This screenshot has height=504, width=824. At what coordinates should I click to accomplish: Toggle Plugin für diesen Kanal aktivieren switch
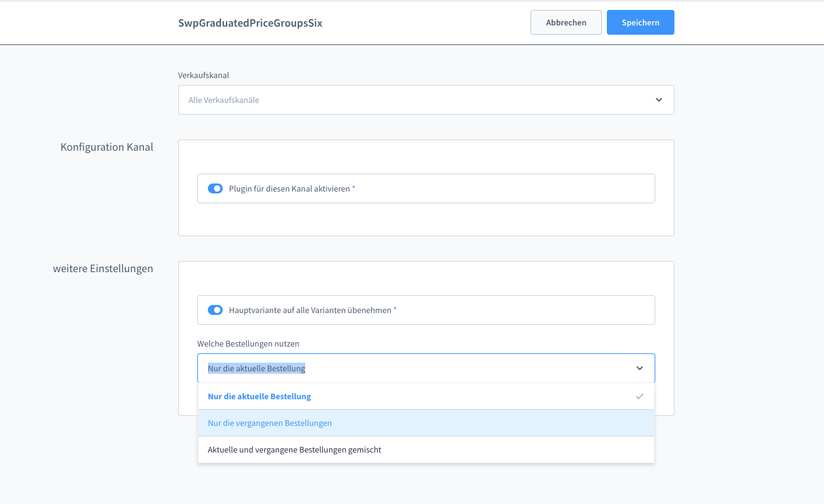pyautogui.click(x=215, y=188)
